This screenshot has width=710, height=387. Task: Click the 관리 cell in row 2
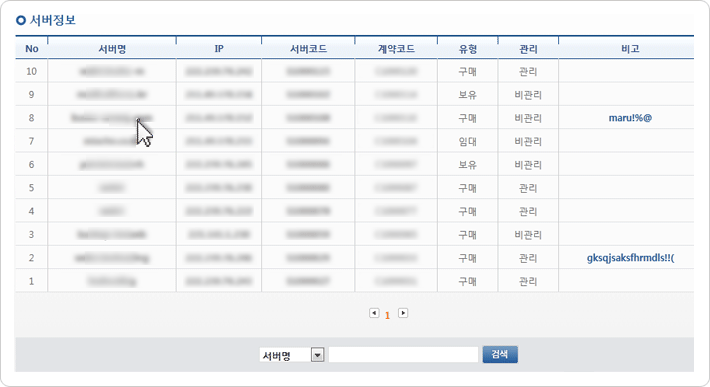click(x=528, y=258)
